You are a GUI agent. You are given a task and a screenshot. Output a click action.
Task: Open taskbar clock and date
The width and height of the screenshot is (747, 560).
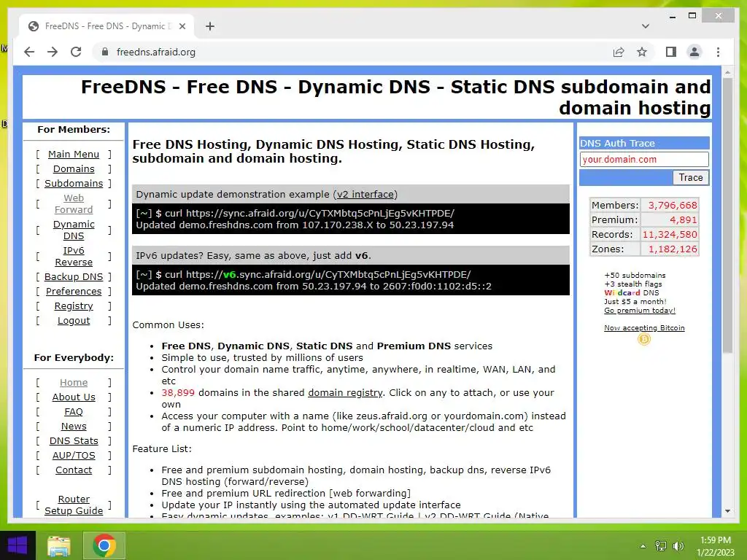click(x=716, y=546)
